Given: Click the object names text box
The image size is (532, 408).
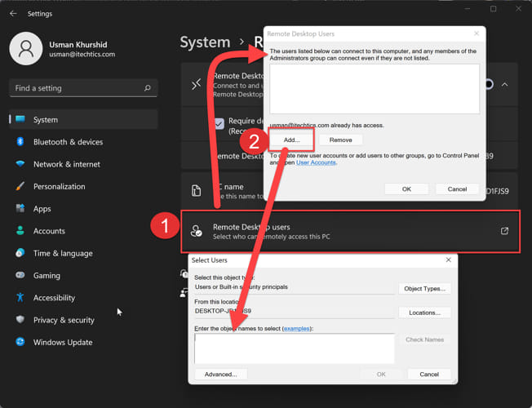Looking at the screenshot, I should [294, 348].
